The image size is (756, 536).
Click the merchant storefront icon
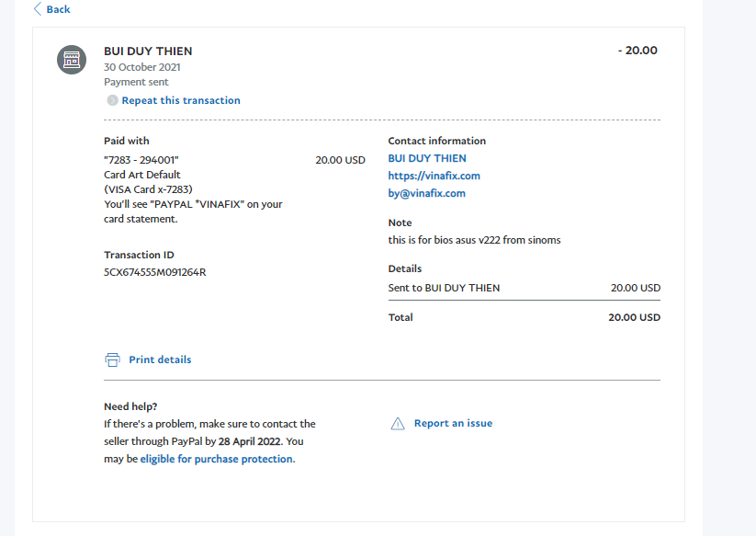pyautogui.click(x=72, y=60)
